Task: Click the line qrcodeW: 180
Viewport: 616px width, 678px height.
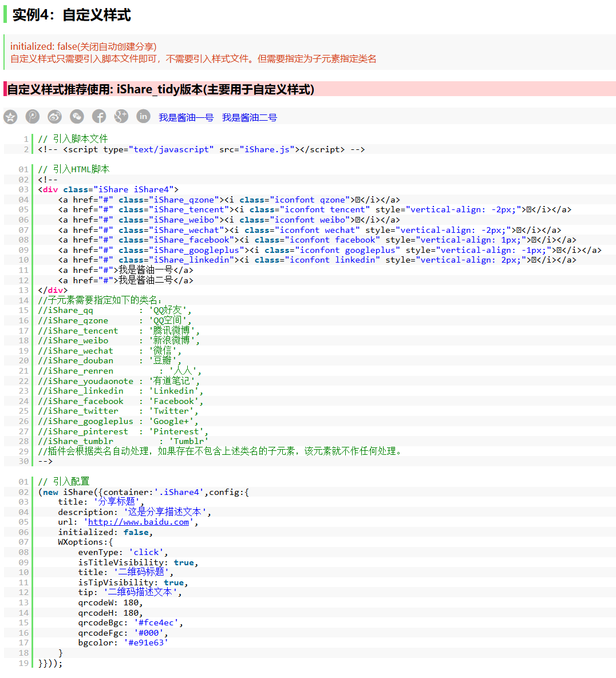Action: click(110, 602)
